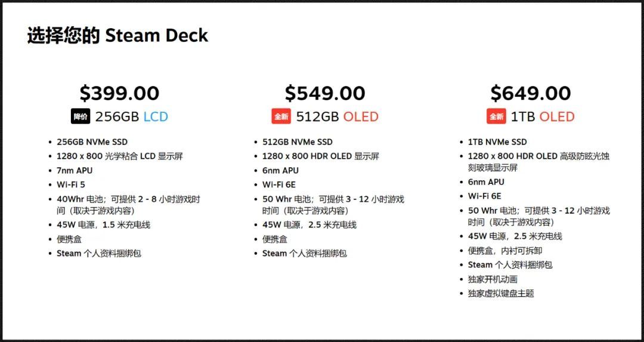Screen dimensions: 644x342
Task: Click the 7nm APU bullet item
Action: pos(75,170)
